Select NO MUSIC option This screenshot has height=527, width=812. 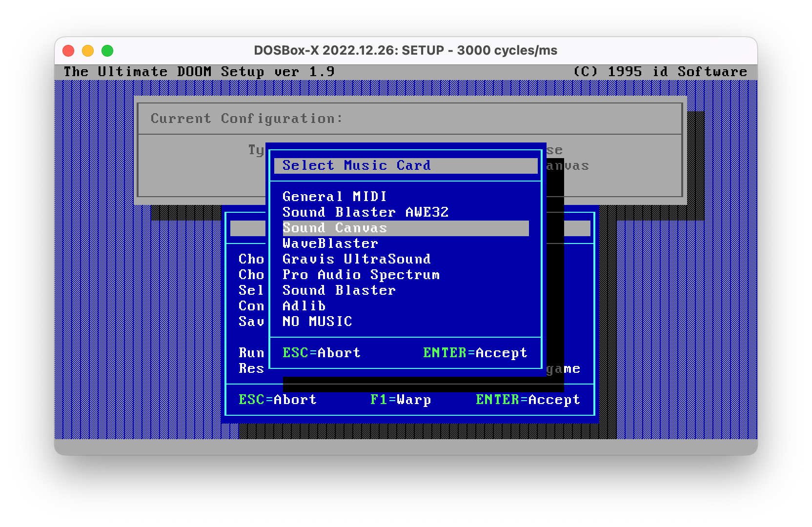point(317,322)
